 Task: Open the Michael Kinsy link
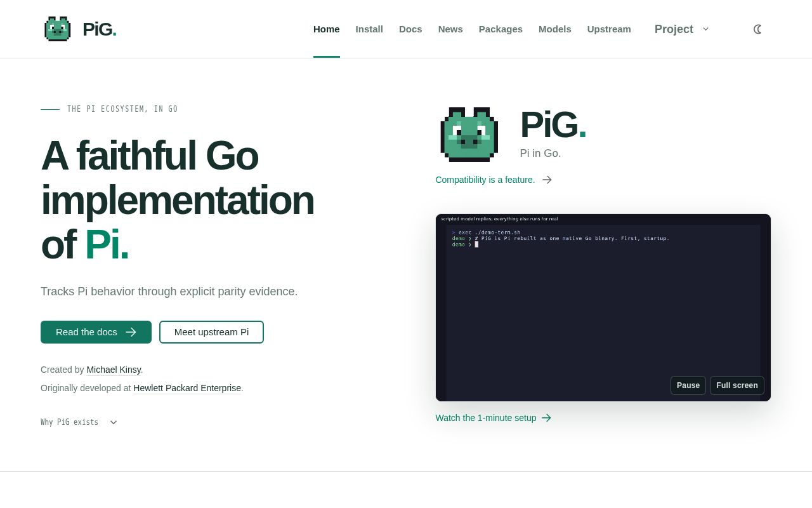click(114, 370)
